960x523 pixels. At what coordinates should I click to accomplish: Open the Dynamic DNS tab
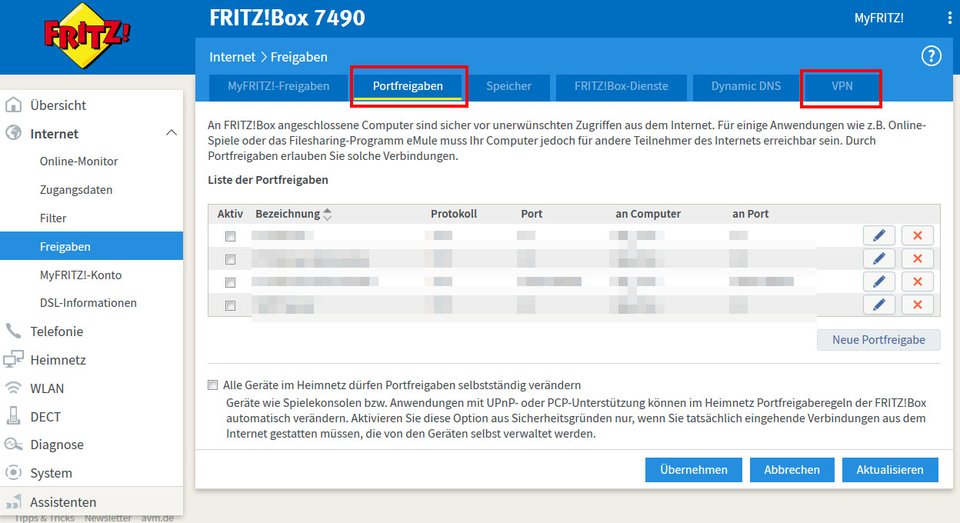pyautogui.click(x=746, y=86)
